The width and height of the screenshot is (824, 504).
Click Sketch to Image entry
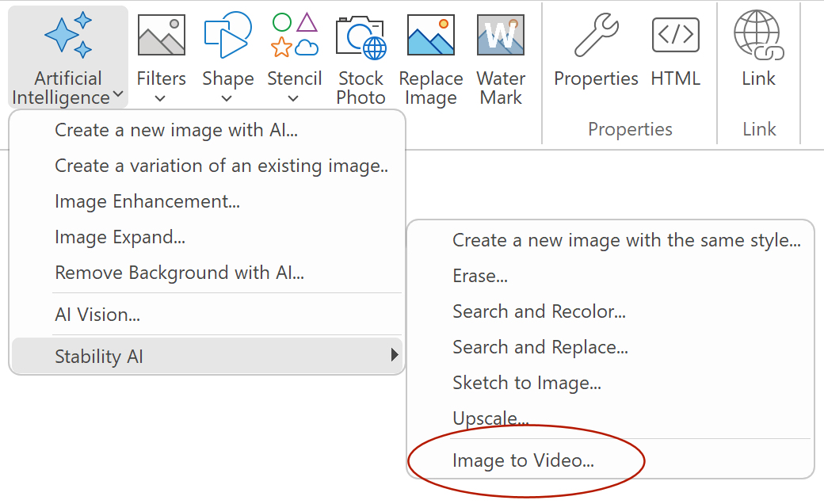pos(526,383)
